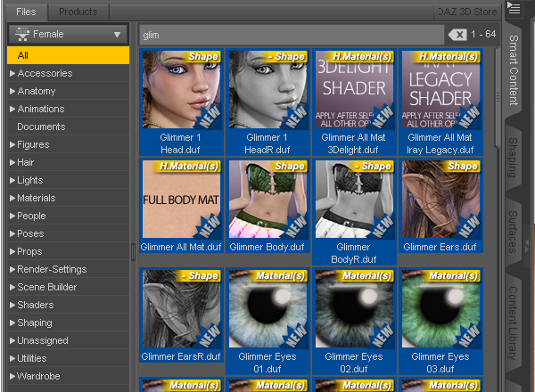Open the Content Library side tab
Screen dimensions: 535x392
click(514, 323)
